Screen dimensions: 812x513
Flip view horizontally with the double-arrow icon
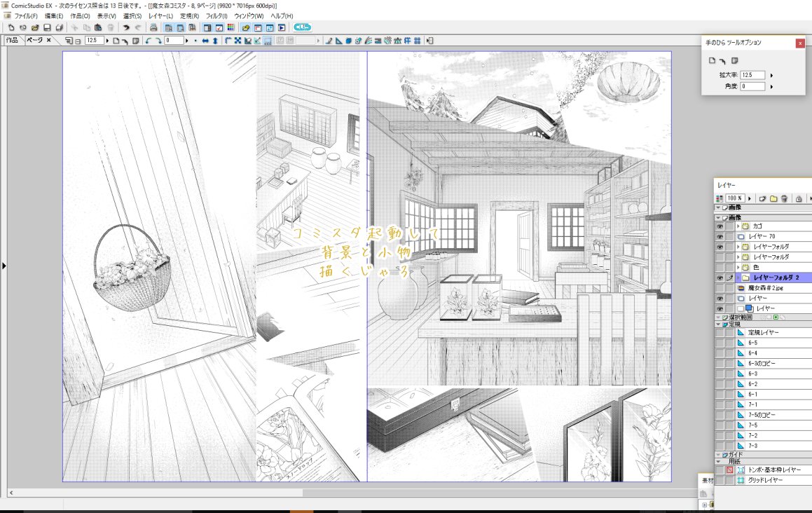pos(205,41)
